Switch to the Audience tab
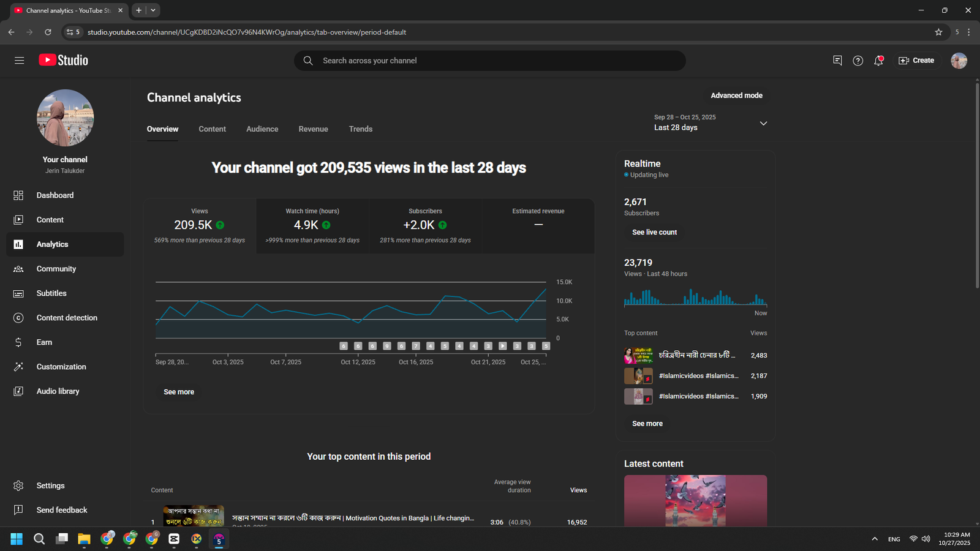Viewport: 980px width, 551px height. click(262, 129)
